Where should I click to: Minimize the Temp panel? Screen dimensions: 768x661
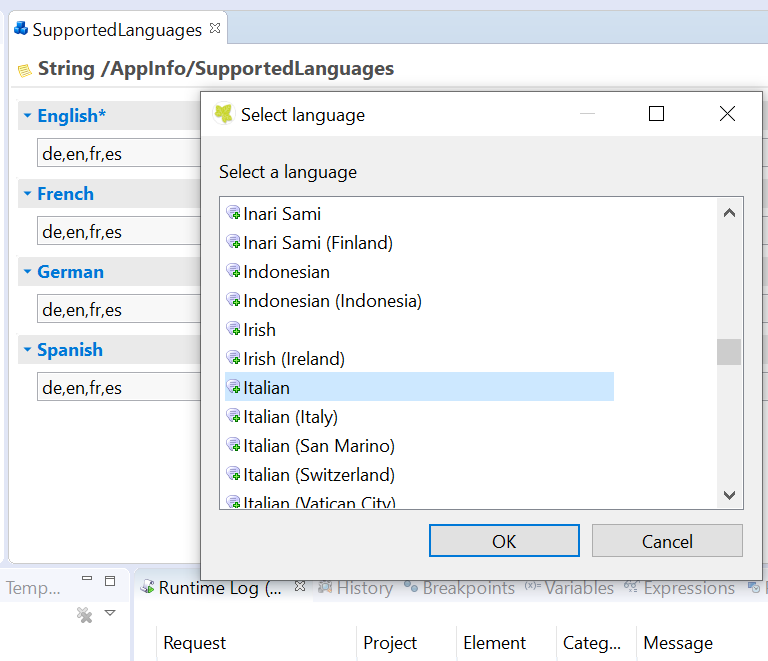point(87,579)
